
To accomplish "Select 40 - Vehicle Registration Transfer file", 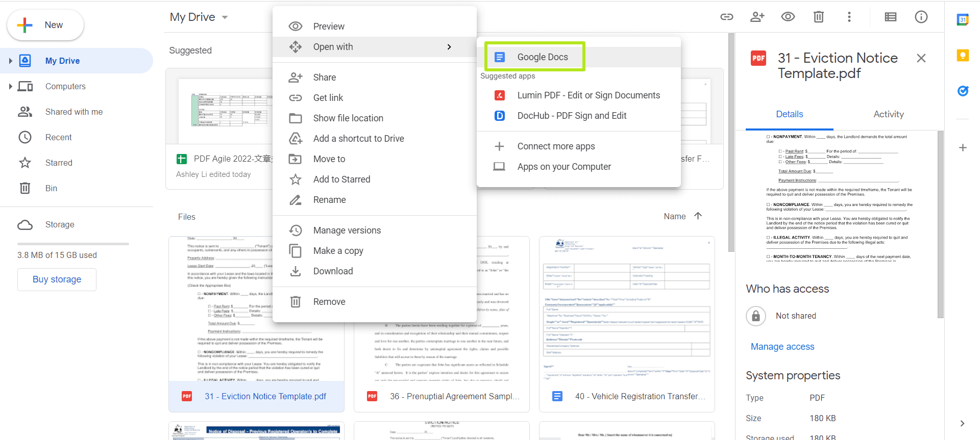I will tap(627, 324).
